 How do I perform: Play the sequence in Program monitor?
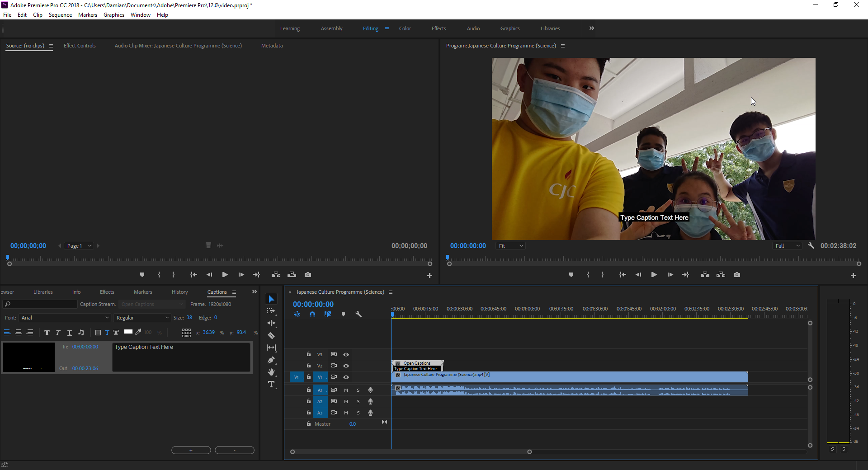654,275
